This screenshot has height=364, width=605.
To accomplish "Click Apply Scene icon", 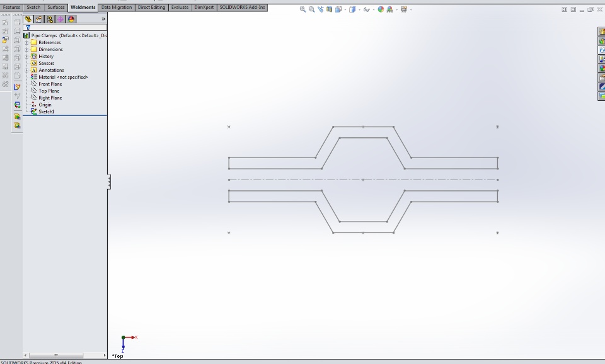I will click(x=389, y=9).
